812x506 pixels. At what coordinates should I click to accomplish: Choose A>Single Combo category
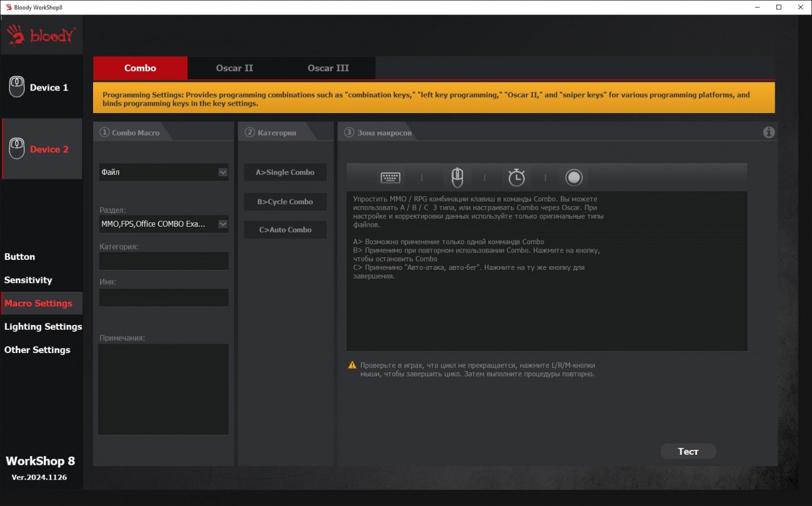[285, 172]
